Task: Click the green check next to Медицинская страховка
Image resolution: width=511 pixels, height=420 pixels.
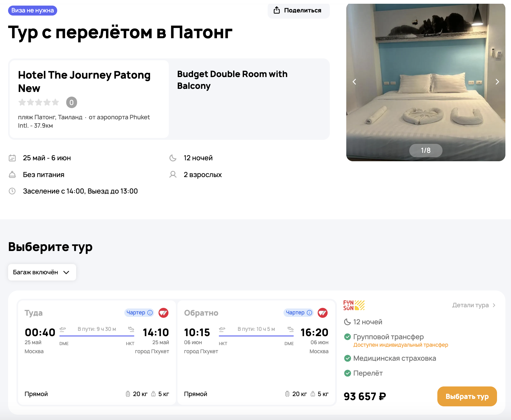Action: [x=348, y=358]
